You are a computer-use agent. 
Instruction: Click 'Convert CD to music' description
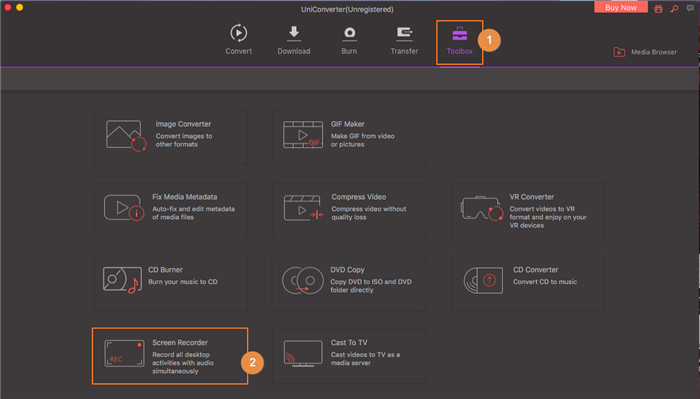545,282
